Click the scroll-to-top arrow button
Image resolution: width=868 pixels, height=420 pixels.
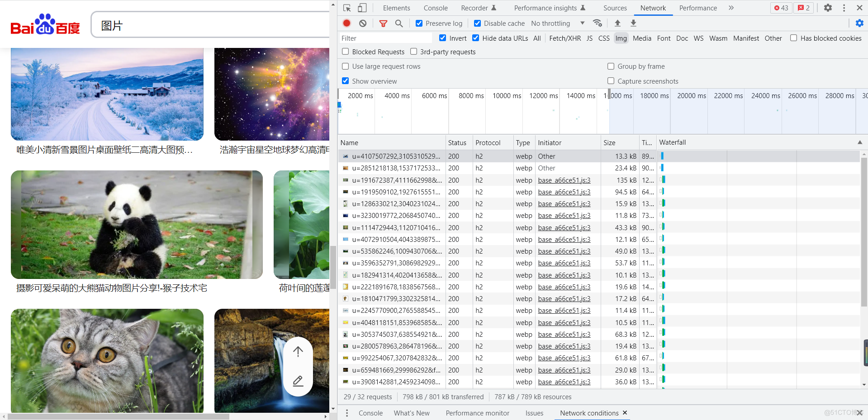point(298,351)
